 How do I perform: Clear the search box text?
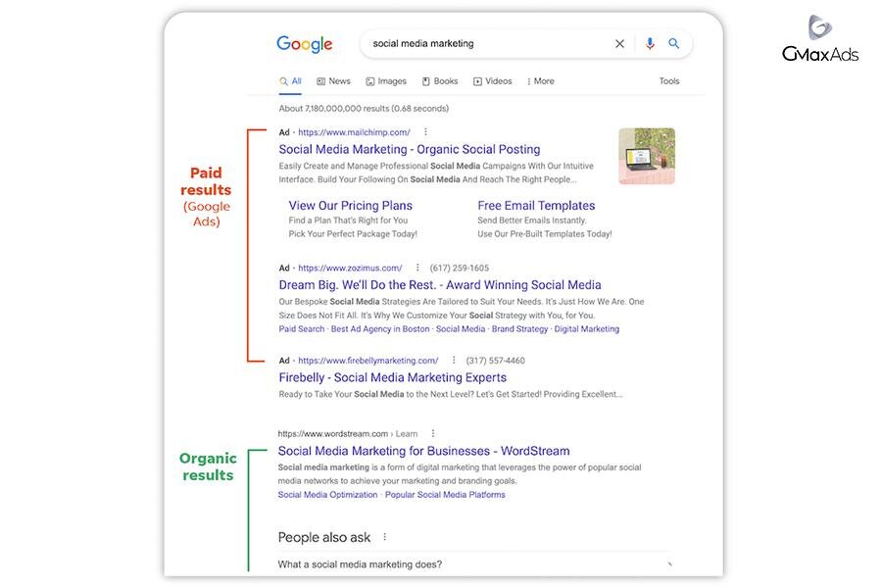pos(619,44)
